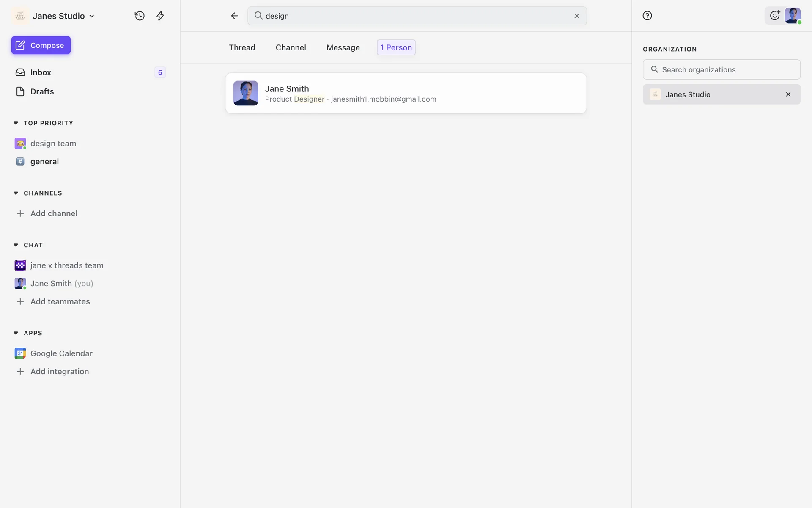The width and height of the screenshot is (812, 508).
Task: Collapse the Top Priority section
Action: point(16,123)
